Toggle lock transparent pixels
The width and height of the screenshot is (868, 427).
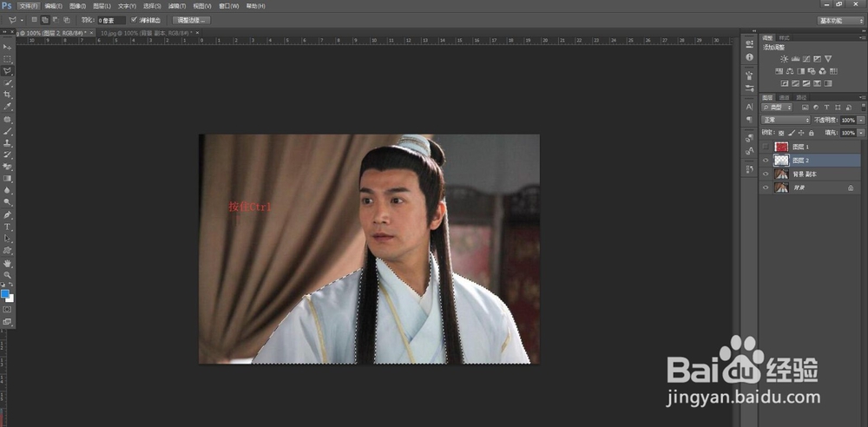click(x=781, y=133)
